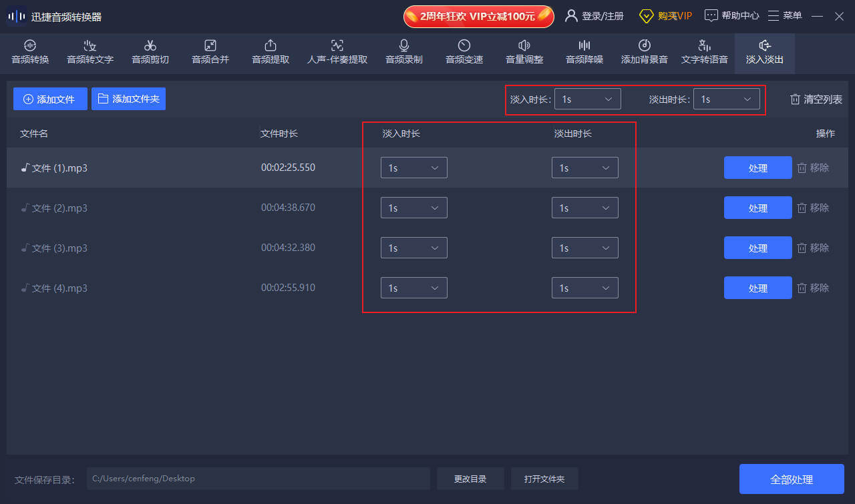Viewport: 855px width, 504px height.
Task: Open the 菜单 menu
Action: [x=785, y=15]
